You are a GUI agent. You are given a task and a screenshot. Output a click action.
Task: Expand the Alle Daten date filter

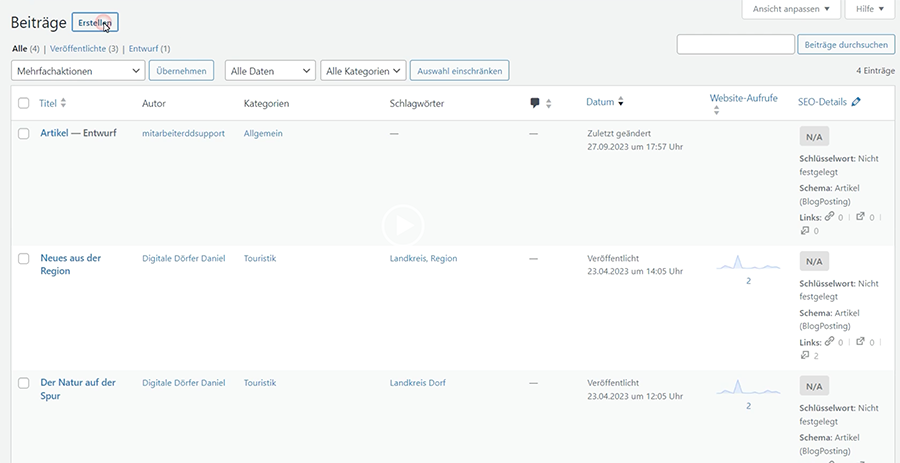point(270,70)
